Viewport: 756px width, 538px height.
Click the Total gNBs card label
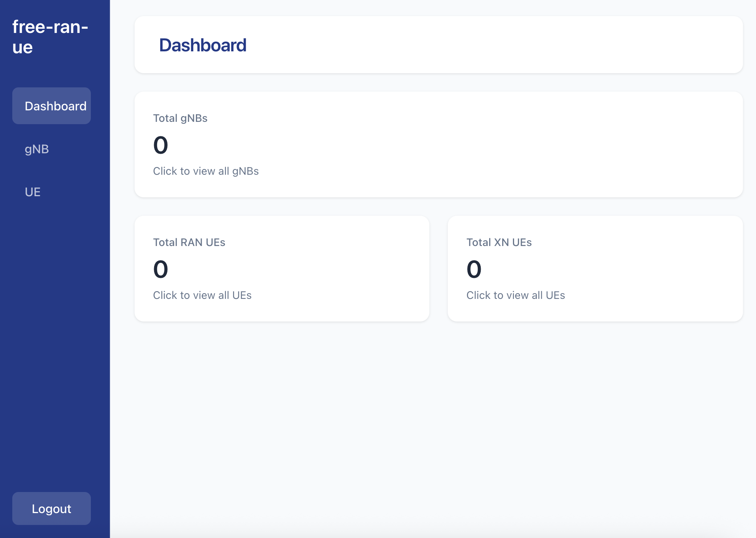click(x=180, y=118)
